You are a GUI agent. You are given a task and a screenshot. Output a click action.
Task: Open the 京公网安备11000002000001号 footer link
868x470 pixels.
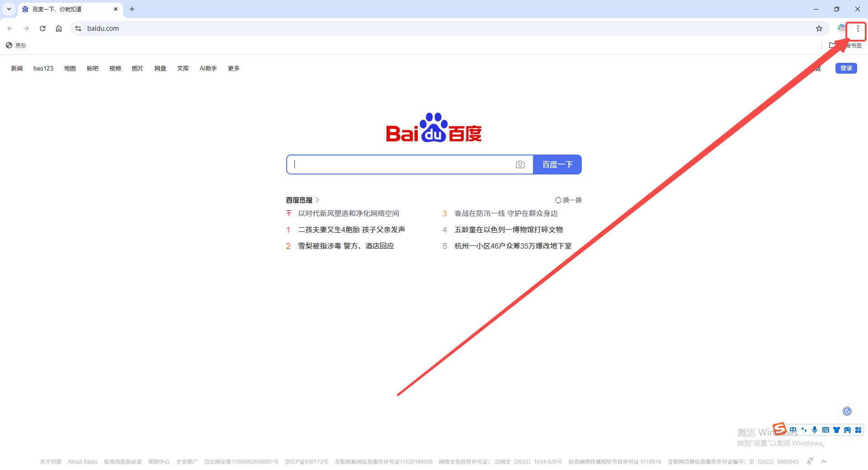coord(241,462)
